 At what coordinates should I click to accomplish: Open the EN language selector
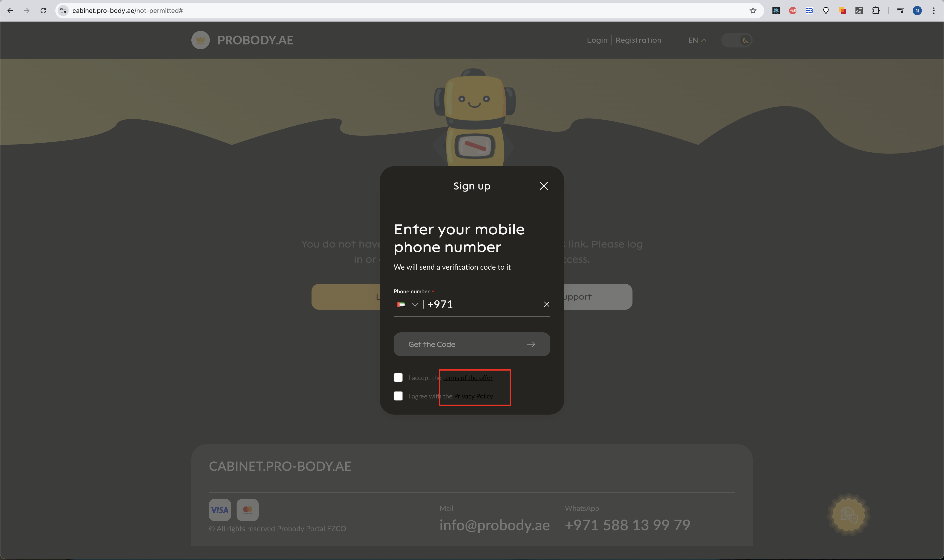point(697,40)
